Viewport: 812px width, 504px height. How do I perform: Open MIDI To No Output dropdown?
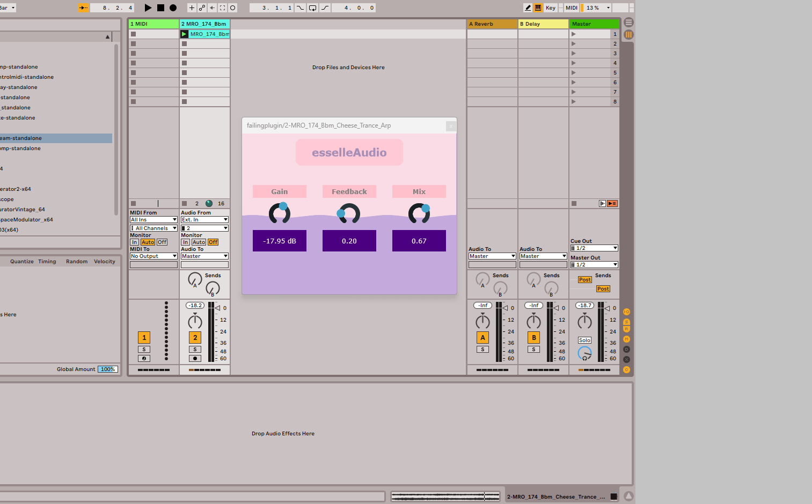[x=153, y=256]
